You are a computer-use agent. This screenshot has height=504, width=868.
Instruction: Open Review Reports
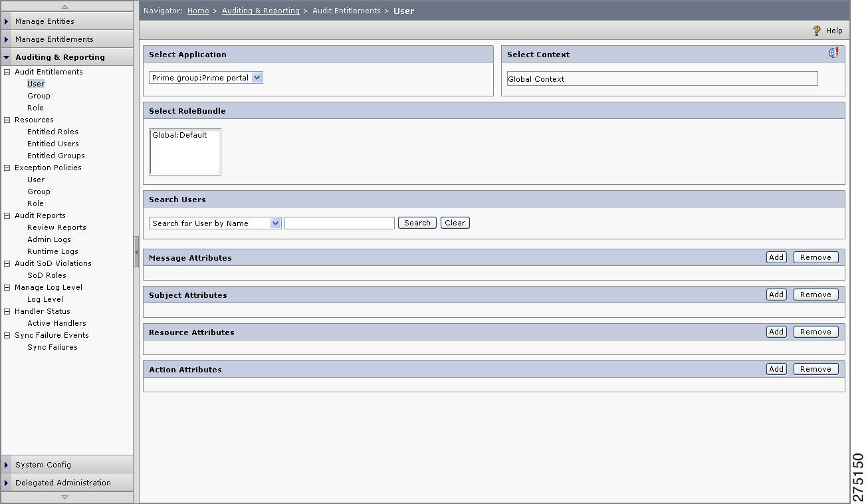[56, 227]
